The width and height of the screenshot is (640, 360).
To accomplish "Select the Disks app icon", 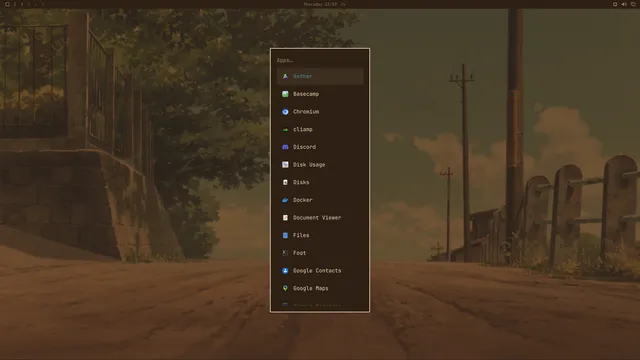I will (285, 182).
